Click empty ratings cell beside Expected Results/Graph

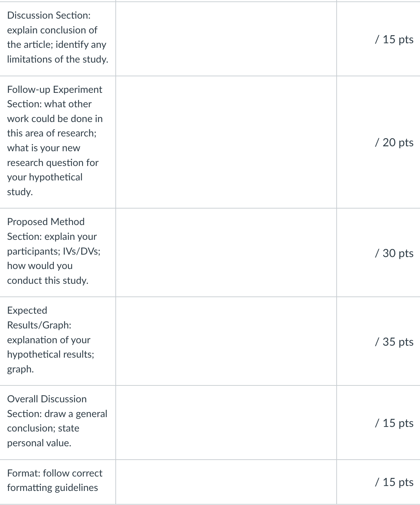pos(226,341)
